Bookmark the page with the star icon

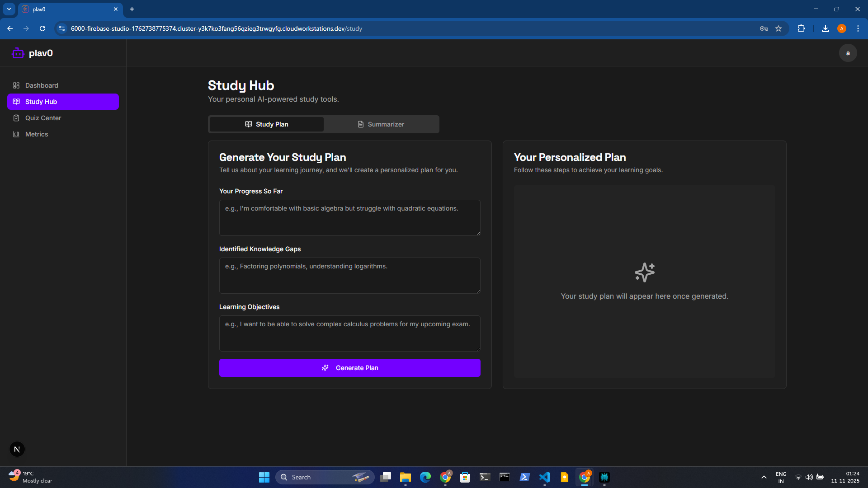778,28
